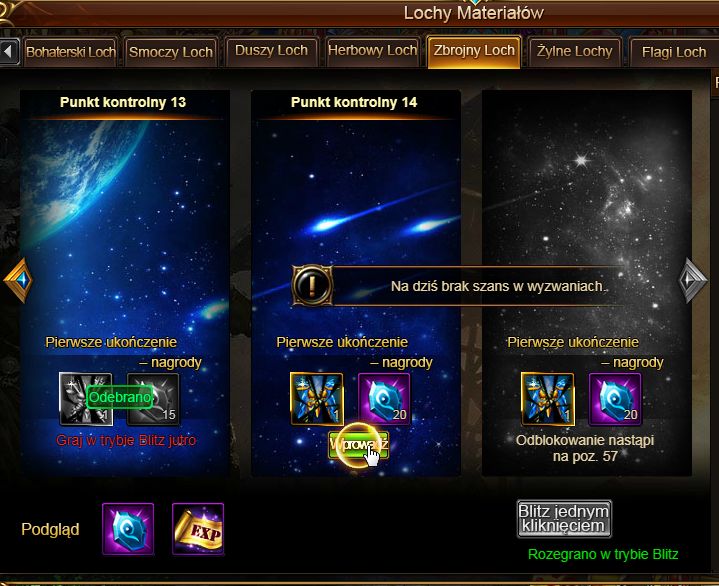Open the Flagi Loch tab
The height and width of the screenshot is (586, 719).
[674, 52]
